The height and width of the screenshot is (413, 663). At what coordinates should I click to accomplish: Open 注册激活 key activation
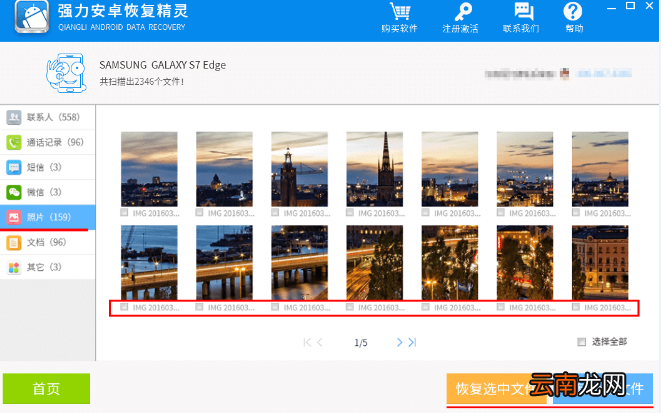point(460,17)
